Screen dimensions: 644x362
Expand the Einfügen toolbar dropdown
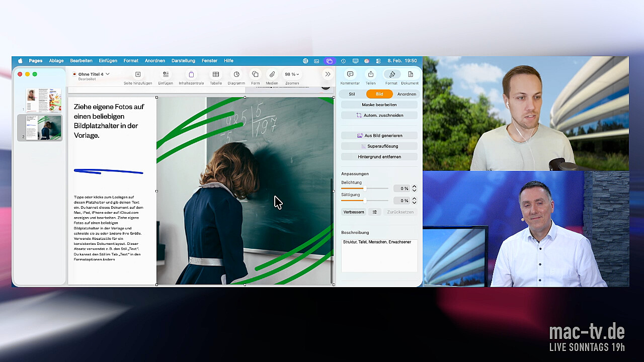(x=166, y=74)
